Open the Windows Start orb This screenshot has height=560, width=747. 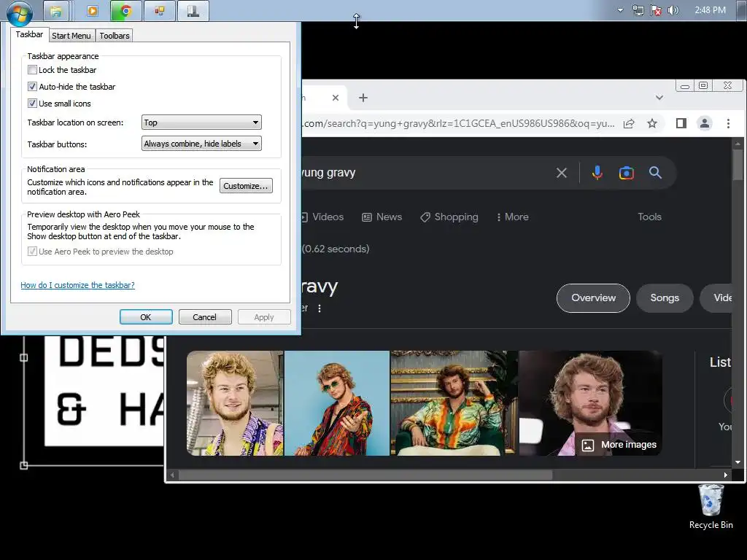[20, 12]
